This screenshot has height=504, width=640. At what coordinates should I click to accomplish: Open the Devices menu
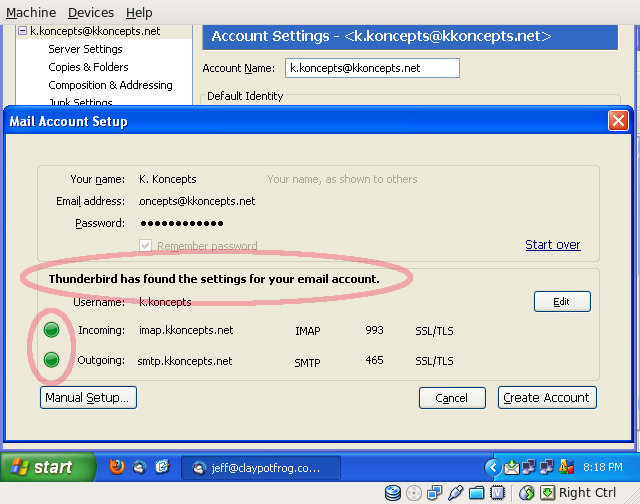pyautogui.click(x=91, y=13)
